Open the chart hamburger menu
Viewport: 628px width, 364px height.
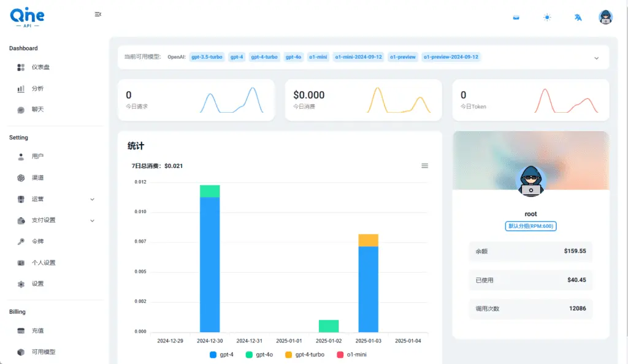(x=424, y=165)
